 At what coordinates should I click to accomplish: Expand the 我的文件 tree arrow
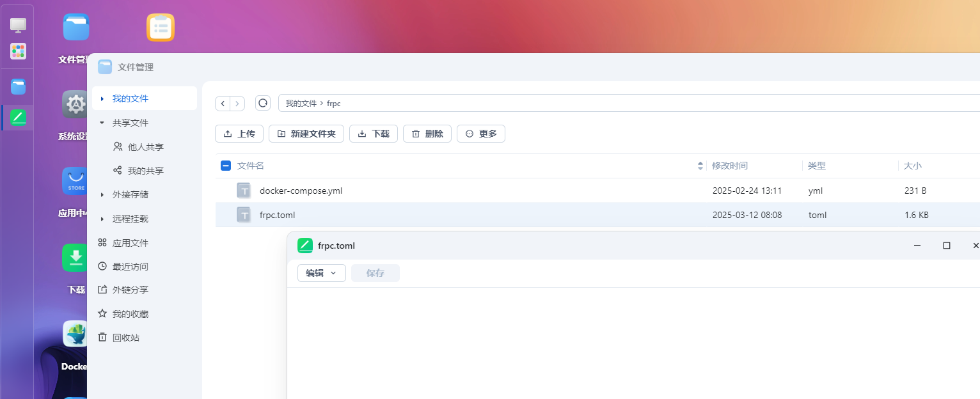[102, 98]
